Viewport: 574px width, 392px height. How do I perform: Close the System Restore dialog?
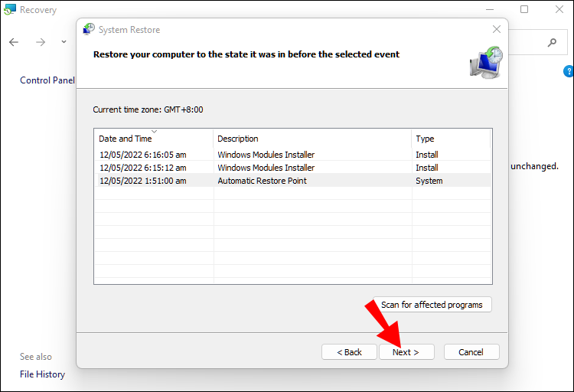[497, 29]
